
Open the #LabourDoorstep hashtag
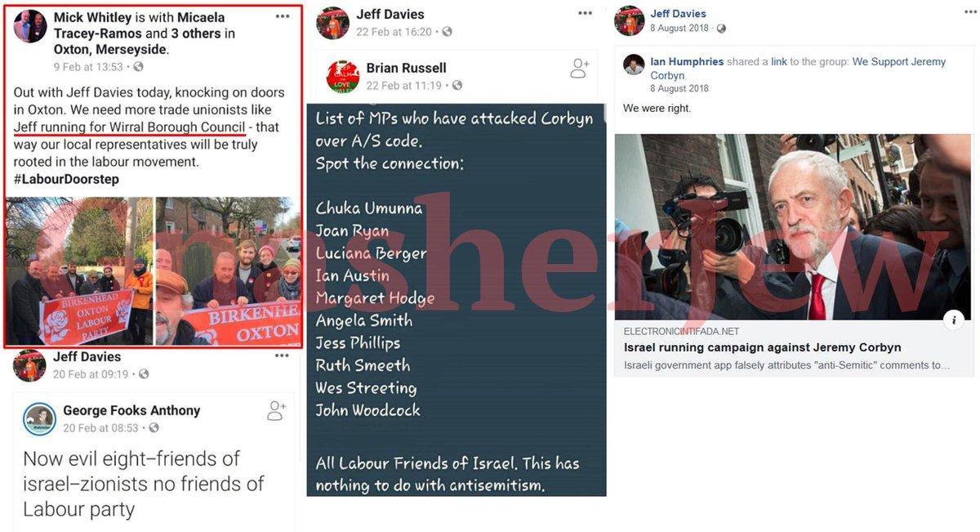pyautogui.click(x=66, y=179)
